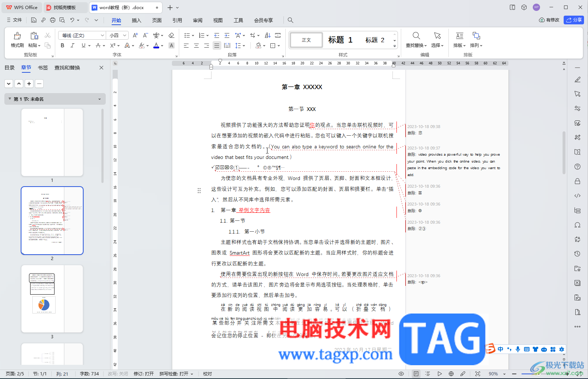Open the help question-mark icon in right sidebar
588x379 pixels.
577,167
